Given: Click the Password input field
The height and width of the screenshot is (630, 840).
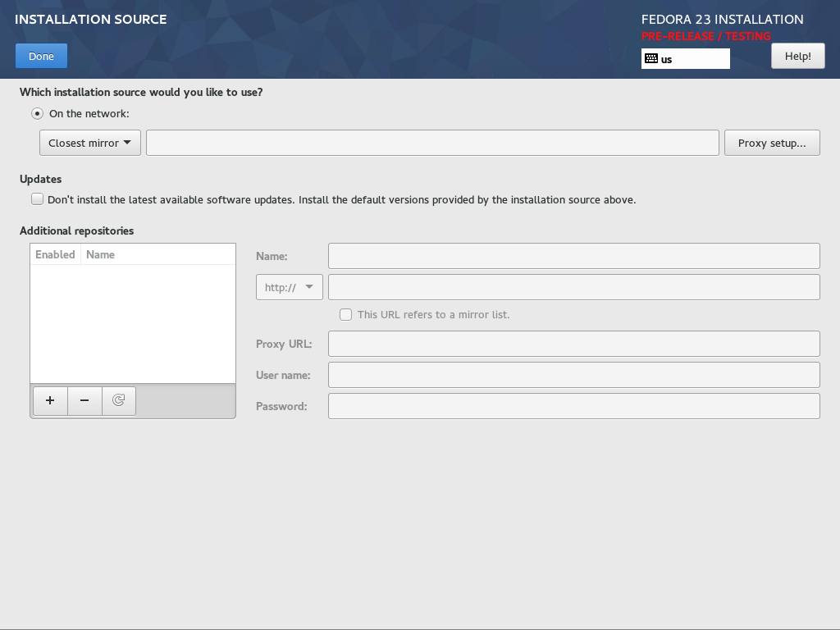Looking at the screenshot, I should pyautogui.click(x=573, y=406).
